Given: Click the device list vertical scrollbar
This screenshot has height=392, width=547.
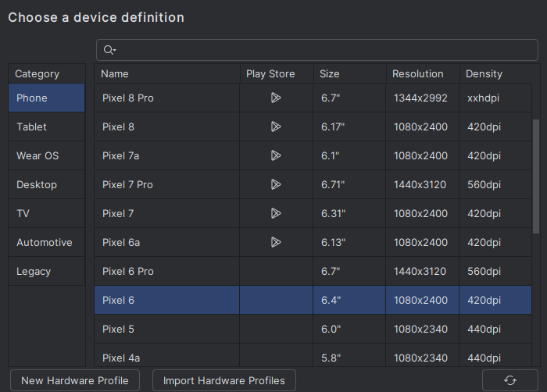Looking at the screenshot, I should click(535, 176).
